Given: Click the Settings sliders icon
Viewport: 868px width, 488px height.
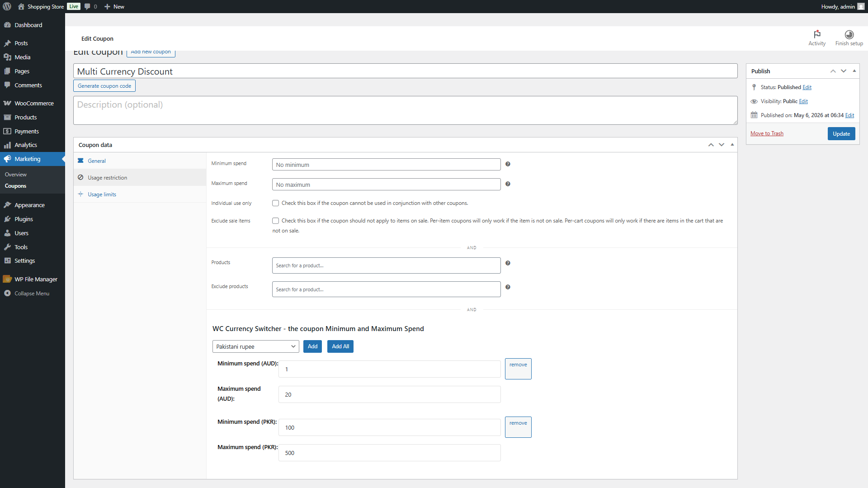Looking at the screenshot, I should (7, 261).
